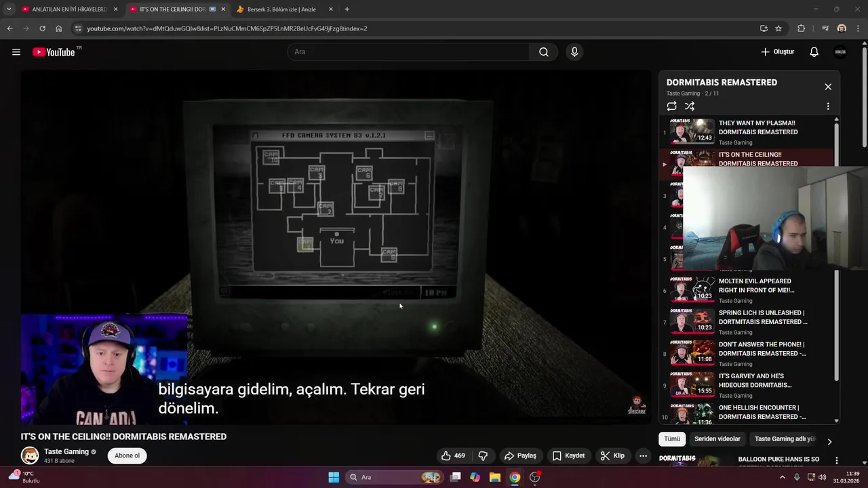Select the Seriden videolar chip

click(717, 439)
